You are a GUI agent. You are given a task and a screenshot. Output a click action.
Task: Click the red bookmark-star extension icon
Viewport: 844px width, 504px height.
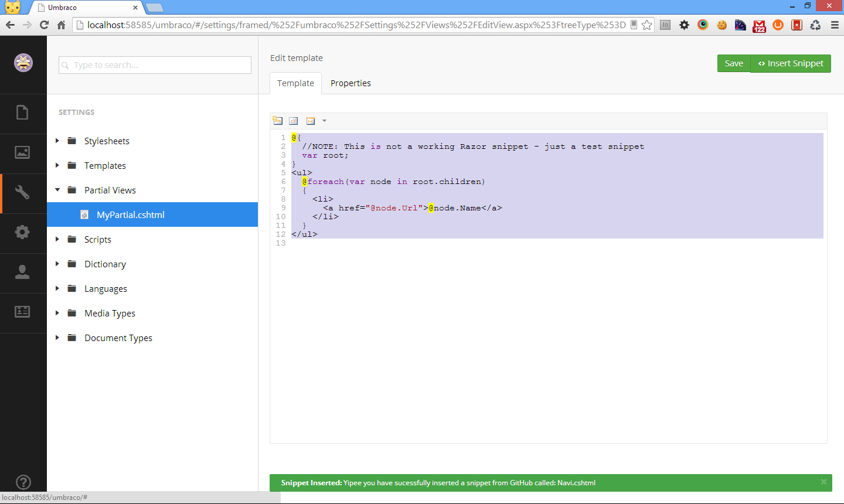797,25
